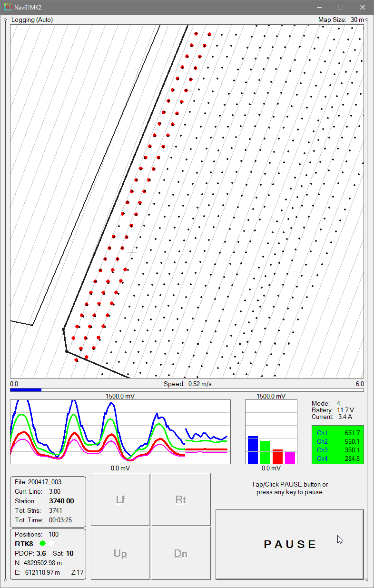Screen dimensions: 374x588
Task: Click the Z:17 zone value
Action: click(78, 572)
